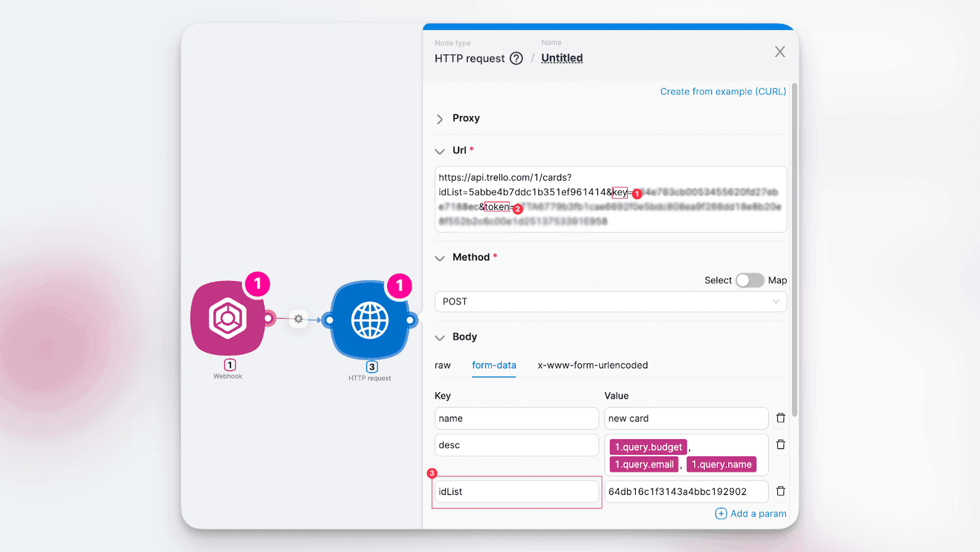The width and height of the screenshot is (980, 552).
Task: Open the POST method dropdown
Action: coord(610,301)
